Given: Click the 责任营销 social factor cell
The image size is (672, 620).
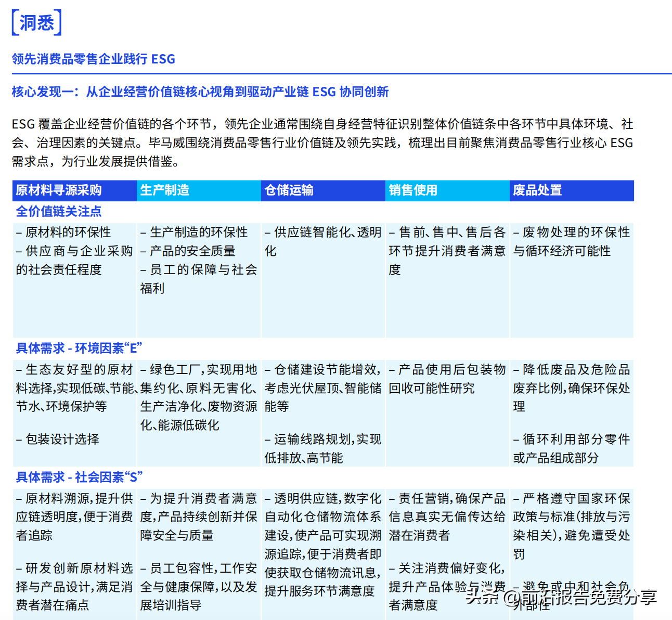Looking at the screenshot, I should point(446,517).
